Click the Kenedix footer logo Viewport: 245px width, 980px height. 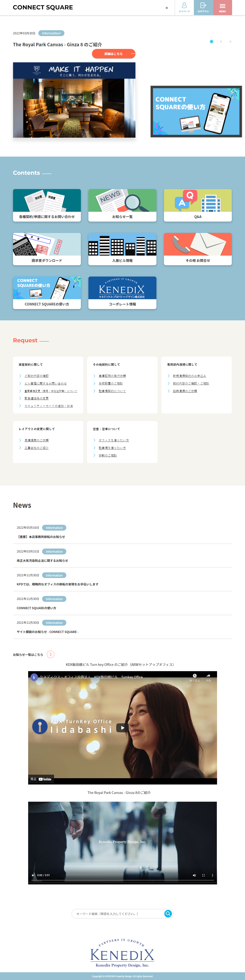coord(122,953)
